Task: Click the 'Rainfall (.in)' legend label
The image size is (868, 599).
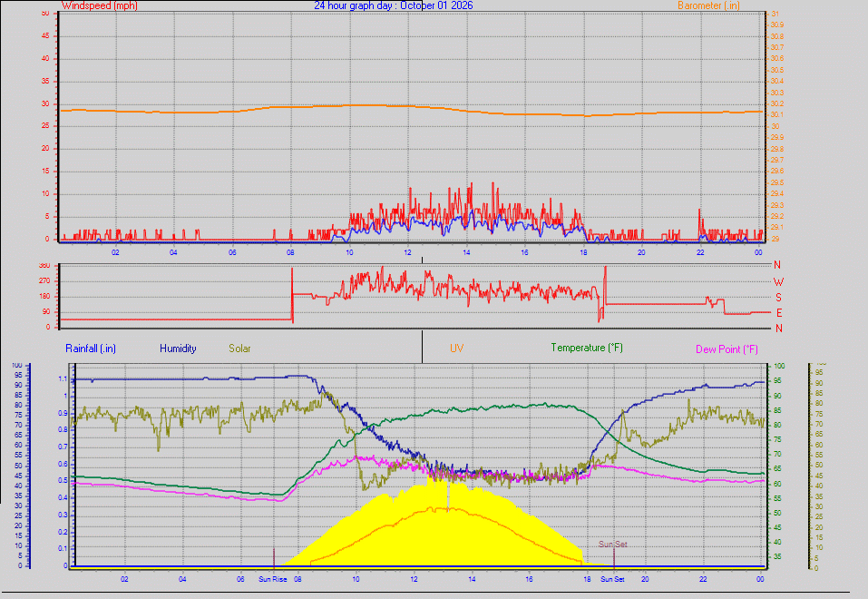Action: coord(91,349)
